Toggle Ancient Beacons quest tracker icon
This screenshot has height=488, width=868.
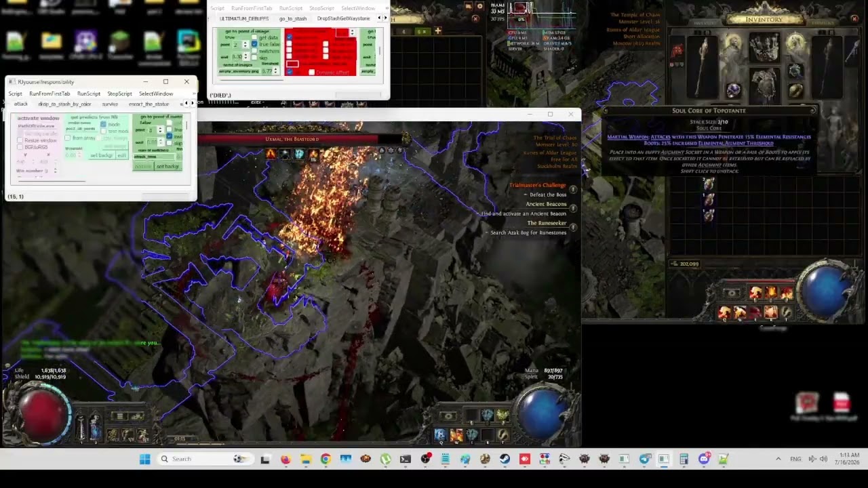tap(573, 209)
